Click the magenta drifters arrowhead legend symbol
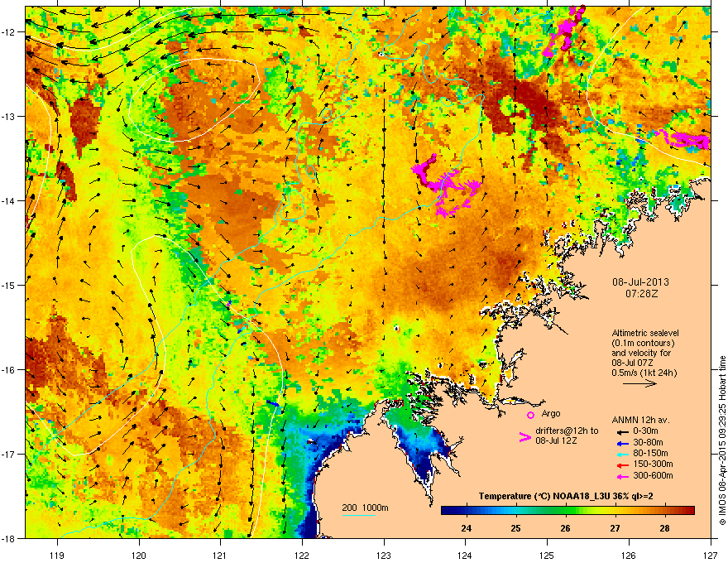 [x=524, y=437]
